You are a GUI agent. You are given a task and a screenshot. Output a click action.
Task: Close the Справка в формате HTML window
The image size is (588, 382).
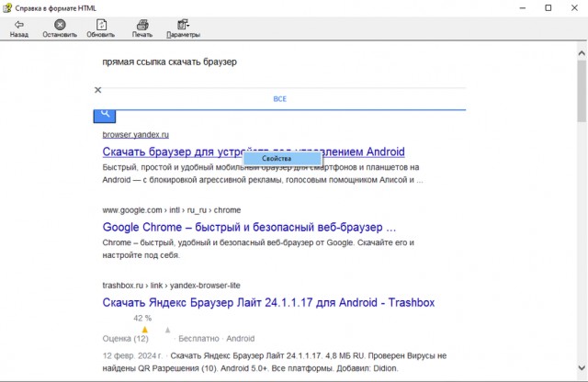tap(574, 8)
